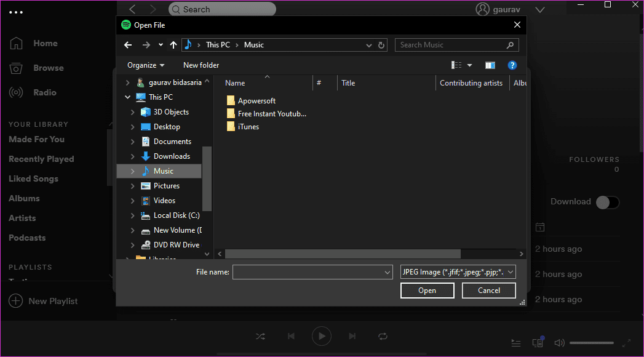Viewport: 644px width, 357px height.
Task: Open Spotify three-dots menu
Action: point(16,12)
